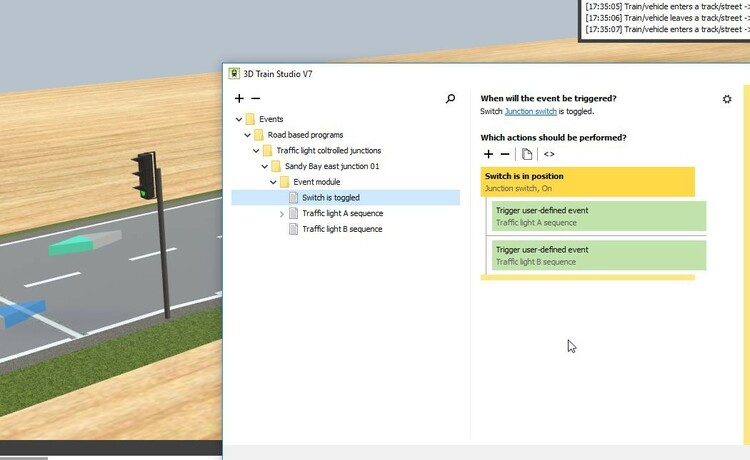Select Traffic light A sequence event
This screenshot has height=460, width=750.
pos(342,213)
